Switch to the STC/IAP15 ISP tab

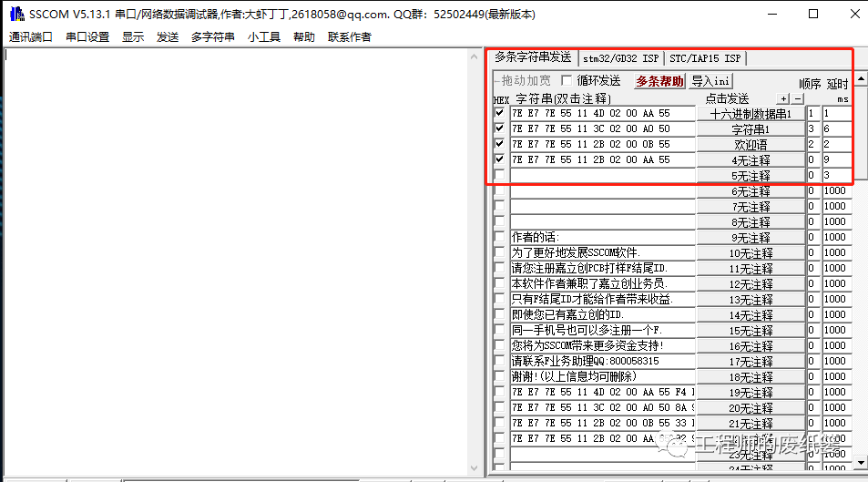coord(705,58)
